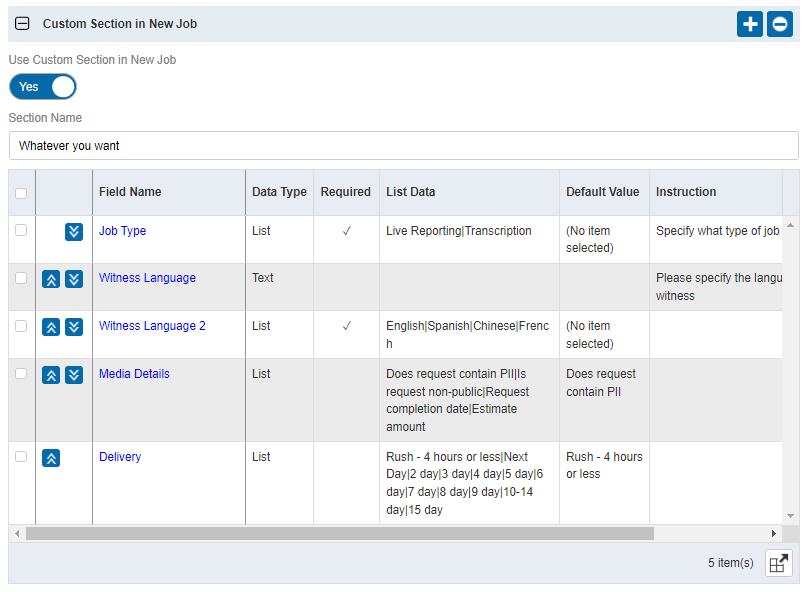Move Witness Language row up
805x592 pixels.
[51, 279]
